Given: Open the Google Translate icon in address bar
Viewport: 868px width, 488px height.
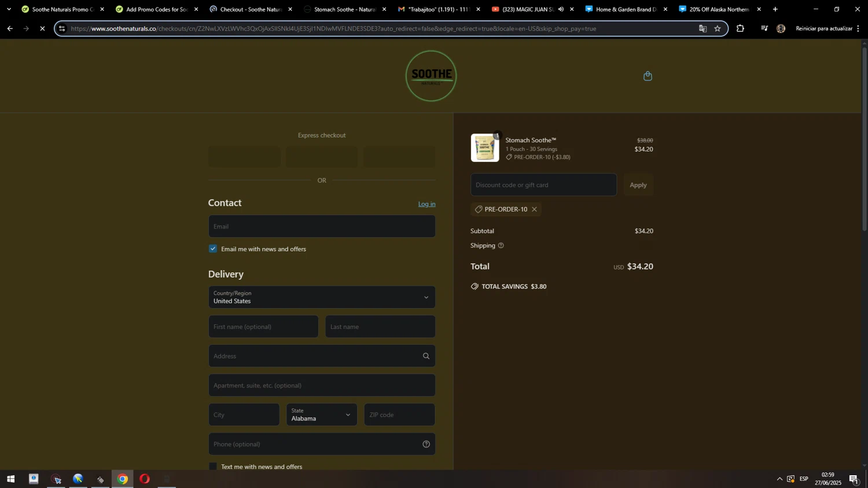Looking at the screenshot, I should 703,28.
